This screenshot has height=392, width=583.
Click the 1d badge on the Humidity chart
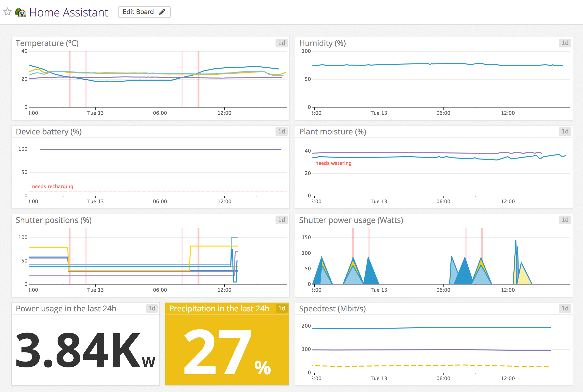(x=566, y=43)
